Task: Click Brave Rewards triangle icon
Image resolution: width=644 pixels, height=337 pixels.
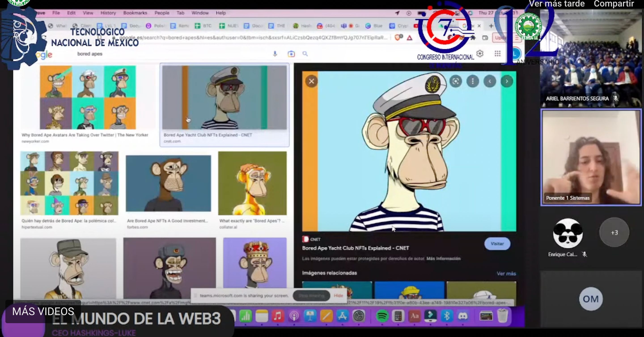Action: click(409, 38)
